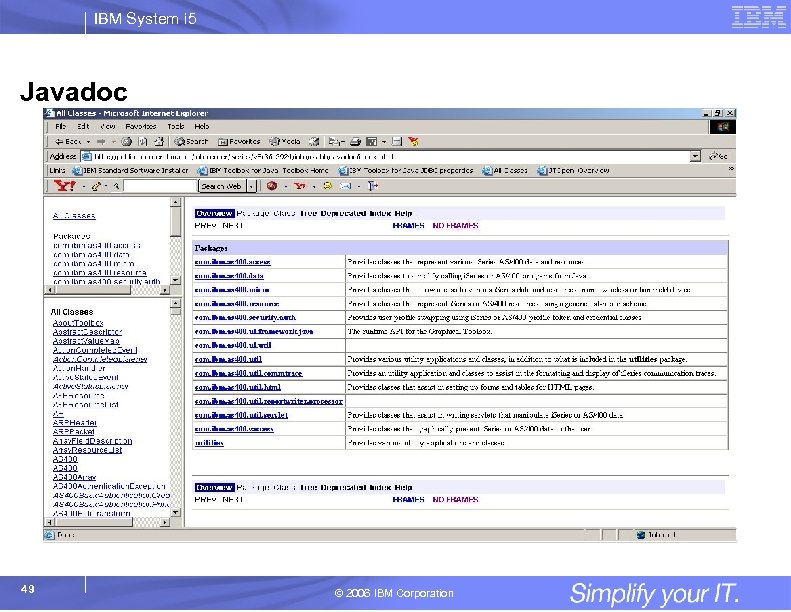Open the Favorites toolbar button
This screenshot has height=612, width=791.
(x=239, y=142)
